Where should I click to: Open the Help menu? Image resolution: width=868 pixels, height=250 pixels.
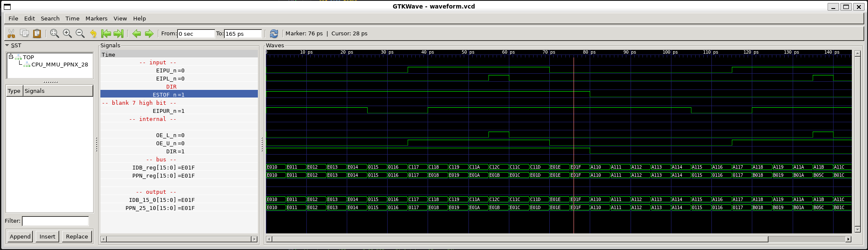[x=140, y=18]
